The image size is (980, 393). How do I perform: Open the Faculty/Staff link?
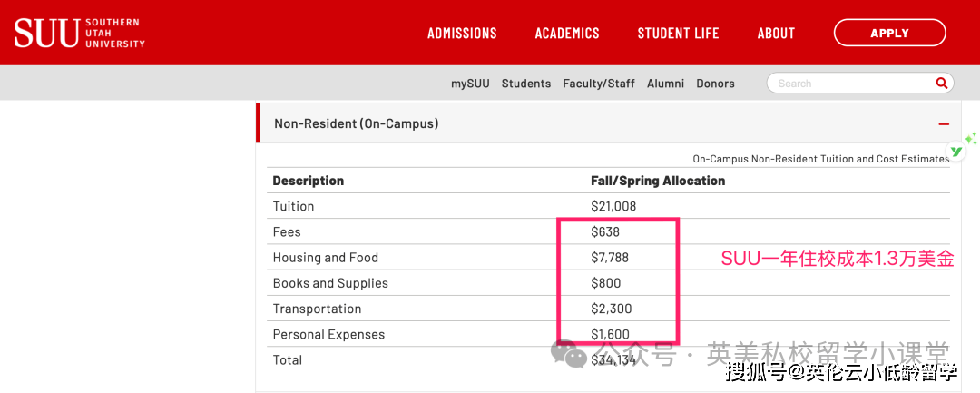599,84
